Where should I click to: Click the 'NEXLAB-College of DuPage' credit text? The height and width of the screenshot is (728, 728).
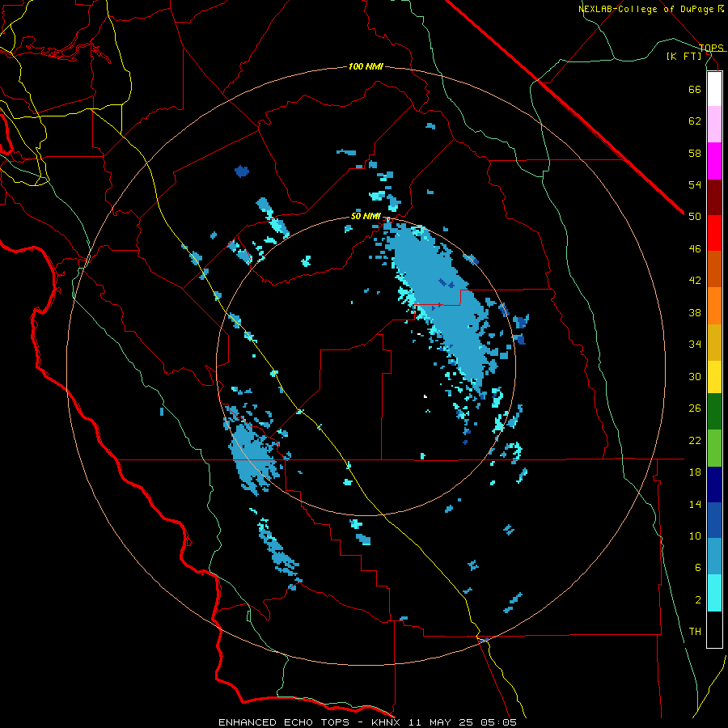(x=647, y=9)
